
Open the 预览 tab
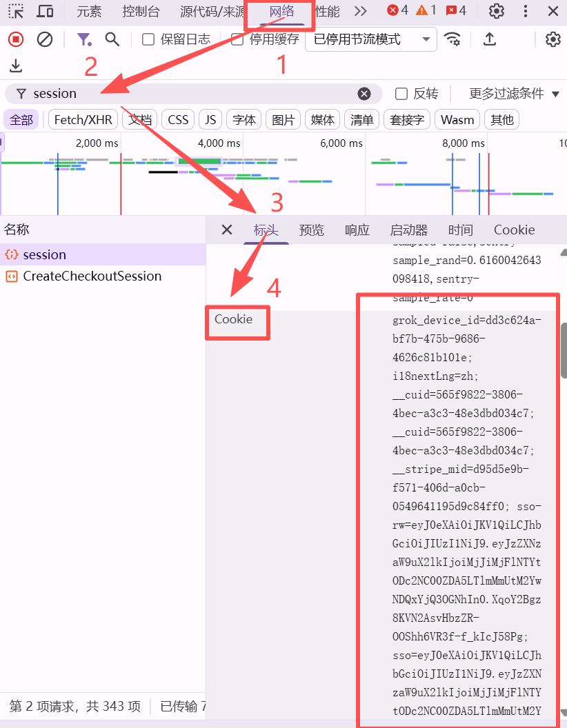(x=312, y=230)
